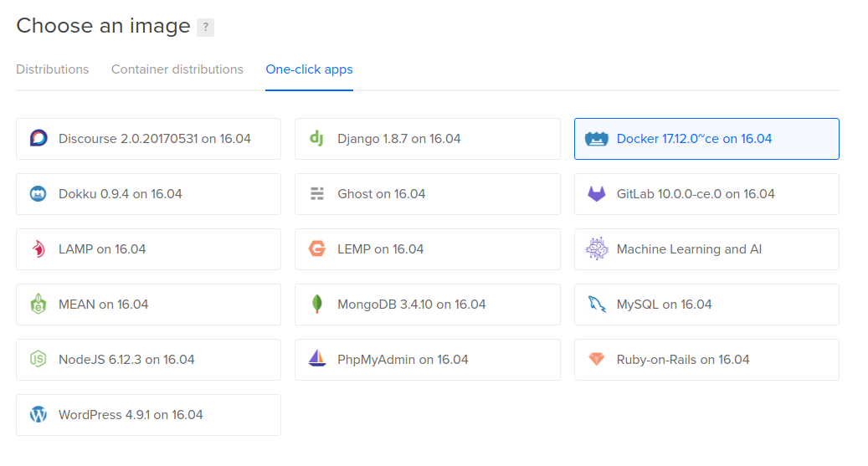Screen dimensions: 868x466
Task: Click the GitLab fox icon
Action: [x=596, y=194]
